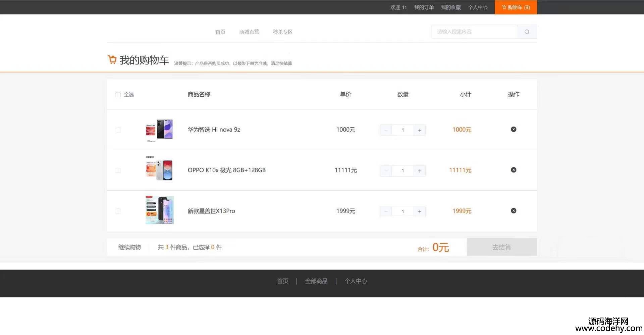Remove 新款星盖世X13Pro from cart
Viewport: 644px width, 335px height.
point(514,211)
